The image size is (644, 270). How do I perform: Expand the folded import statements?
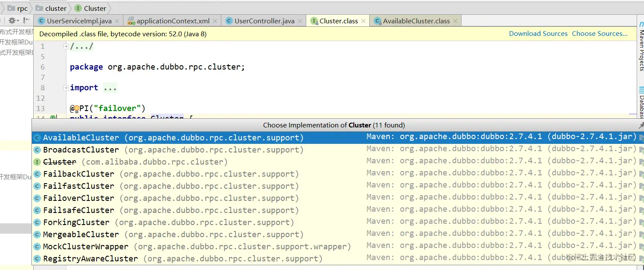point(66,88)
